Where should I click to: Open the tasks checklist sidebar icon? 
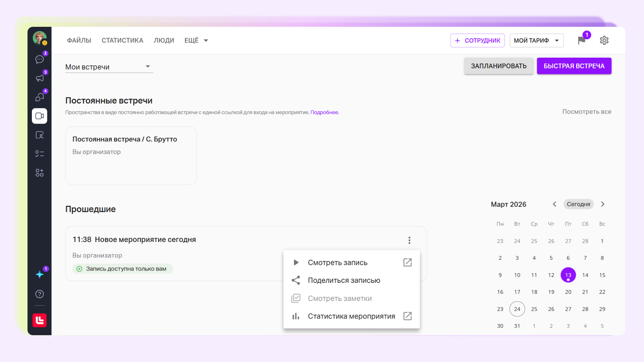tap(40, 154)
